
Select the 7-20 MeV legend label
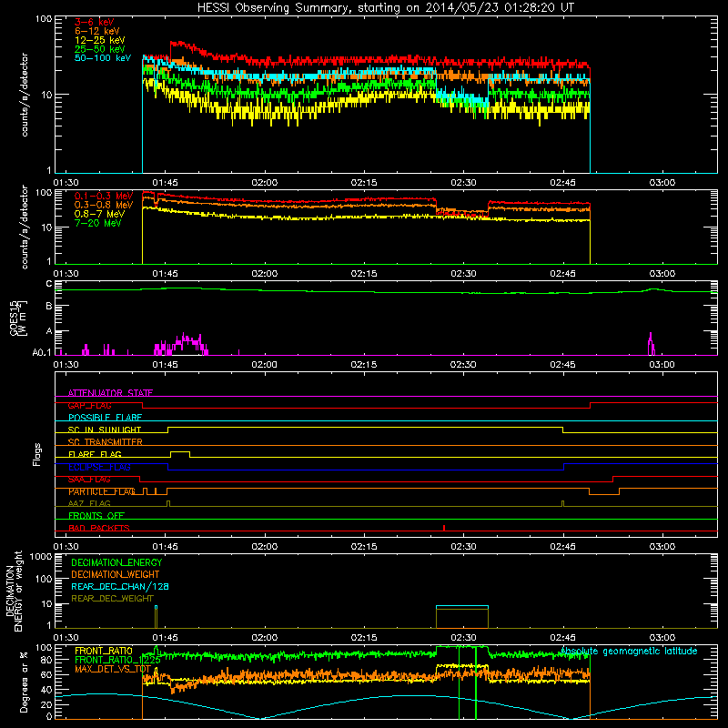point(97,223)
